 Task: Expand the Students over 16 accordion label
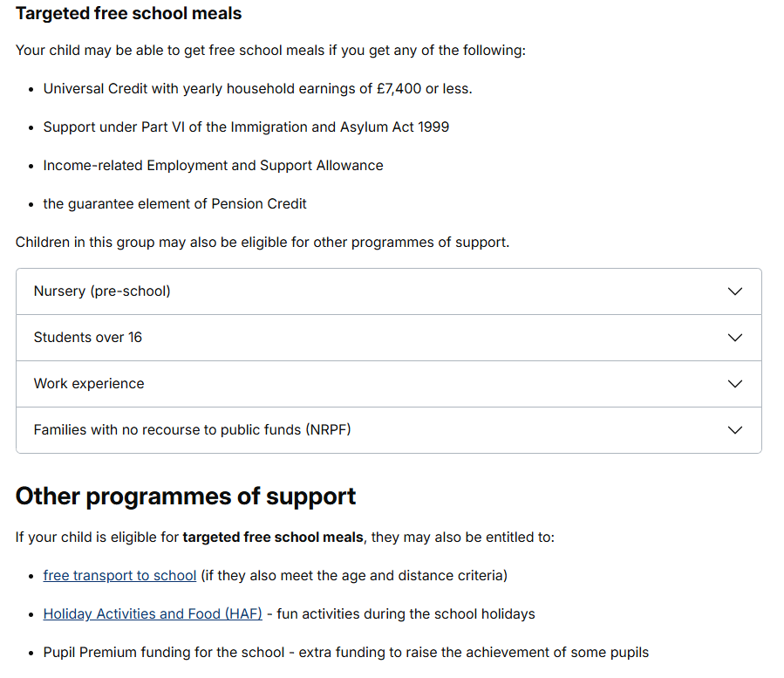[87, 338]
